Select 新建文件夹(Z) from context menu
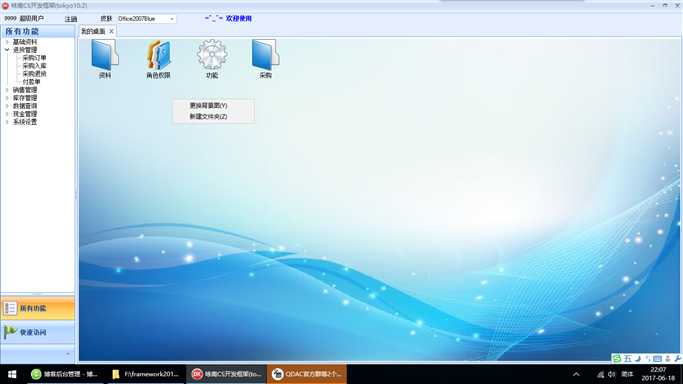The image size is (683, 384). (213, 116)
